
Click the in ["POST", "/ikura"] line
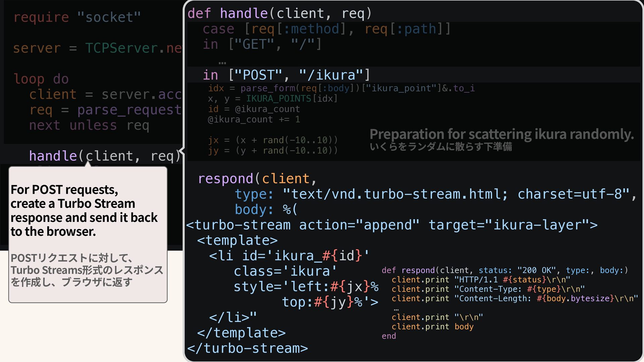[286, 75]
